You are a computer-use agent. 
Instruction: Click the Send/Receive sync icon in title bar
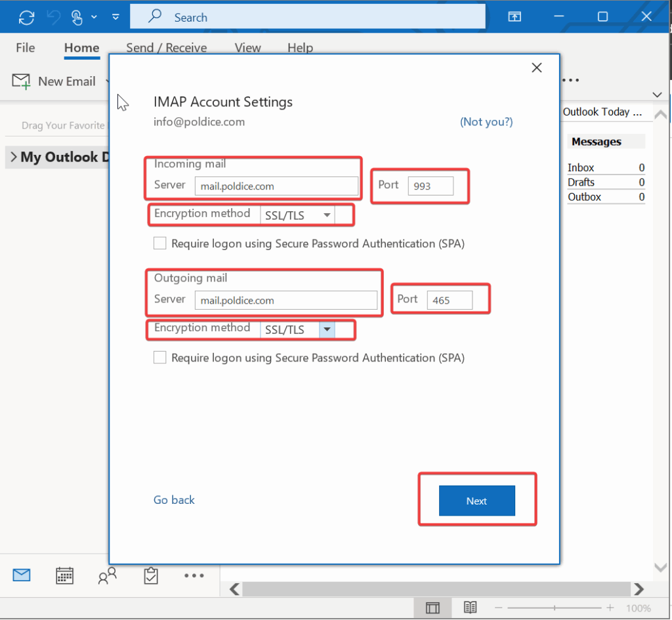click(x=26, y=17)
